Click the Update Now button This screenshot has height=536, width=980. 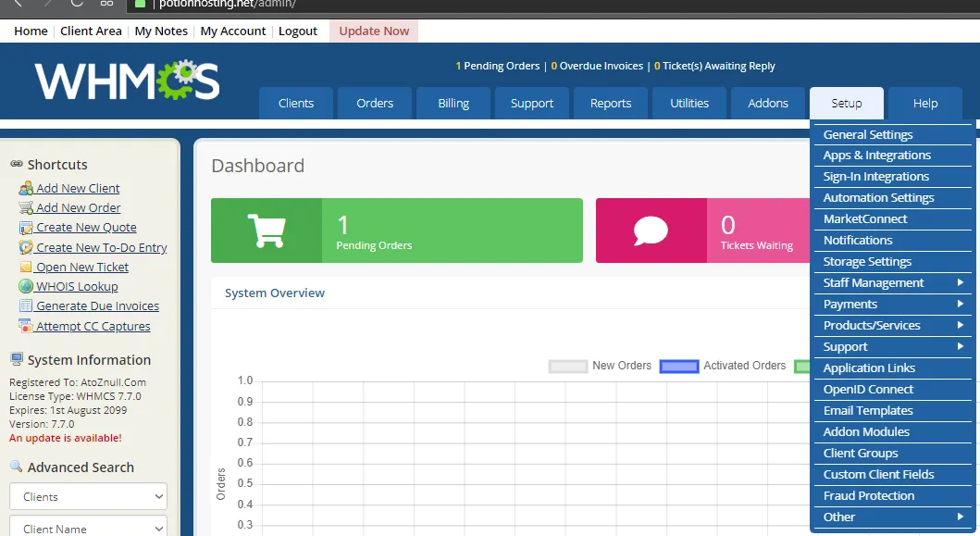pos(374,31)
